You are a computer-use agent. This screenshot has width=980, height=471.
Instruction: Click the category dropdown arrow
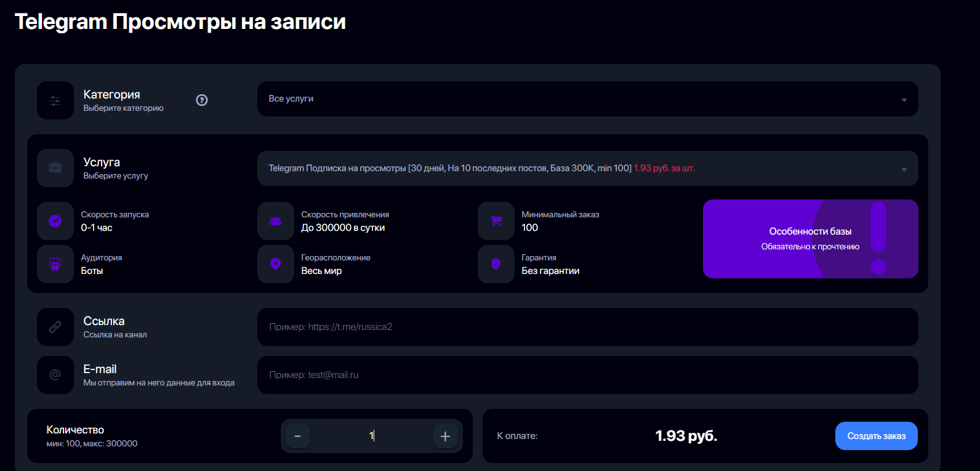point(904,100)
